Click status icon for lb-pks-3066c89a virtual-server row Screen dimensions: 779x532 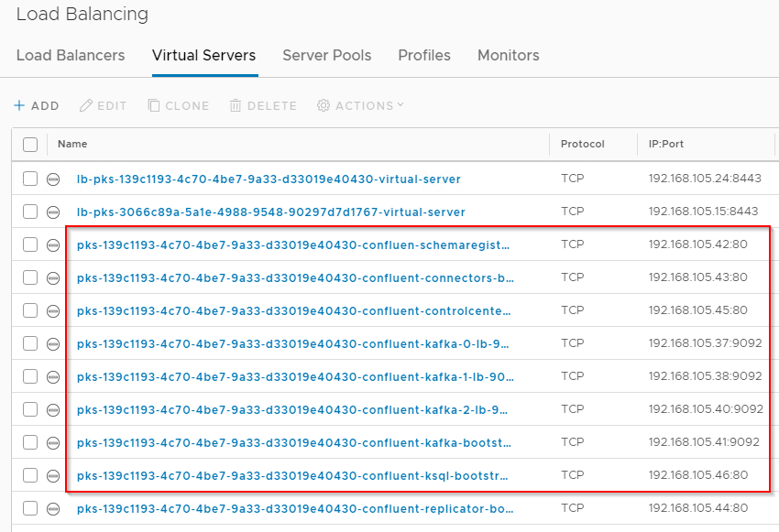(x=53, y=212)
